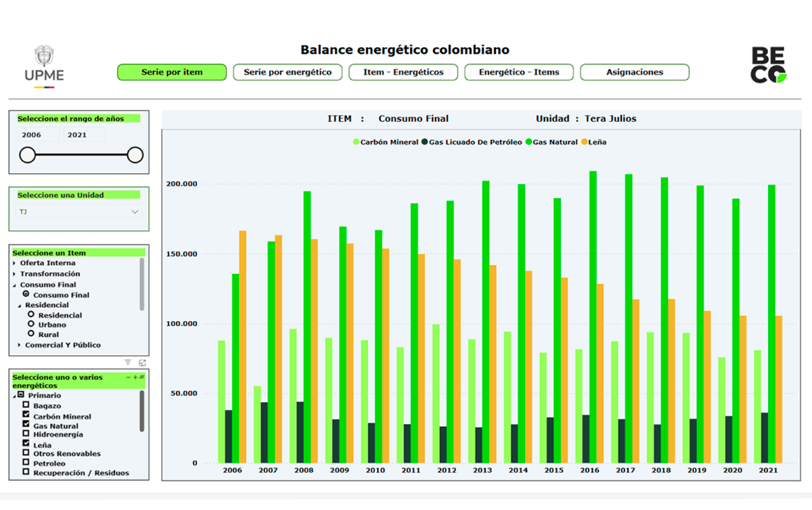Click the Gas Licuado De Petróleo legend marker

tap(424, 142)
